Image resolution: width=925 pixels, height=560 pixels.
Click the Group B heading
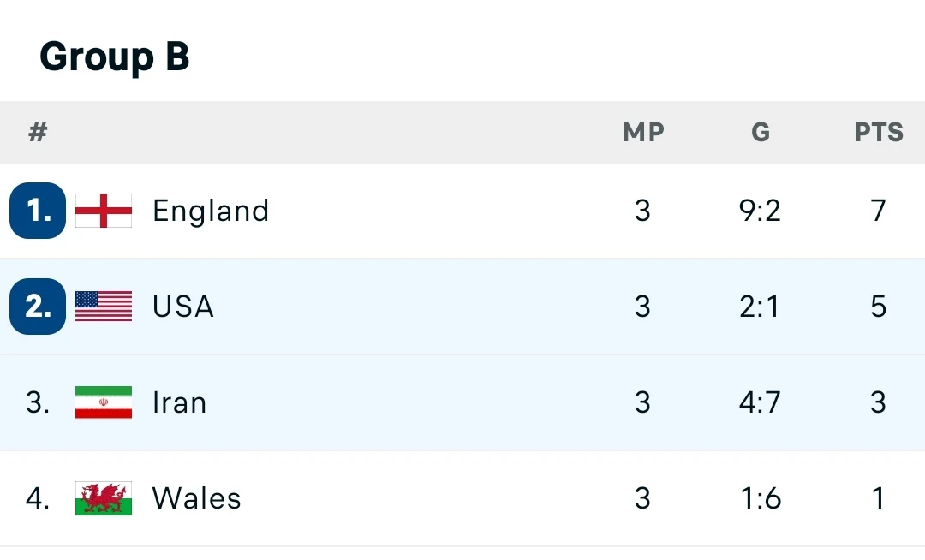click(115, 57)
